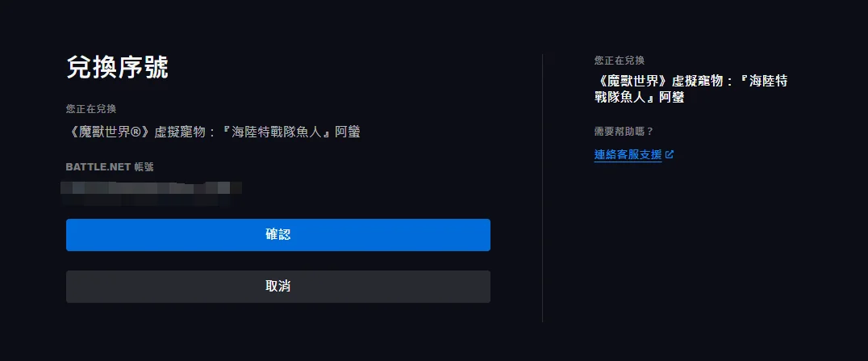Screen dimensions: 868x361
Task: Select the bold product title in sidebar
Action: point(691,89)
